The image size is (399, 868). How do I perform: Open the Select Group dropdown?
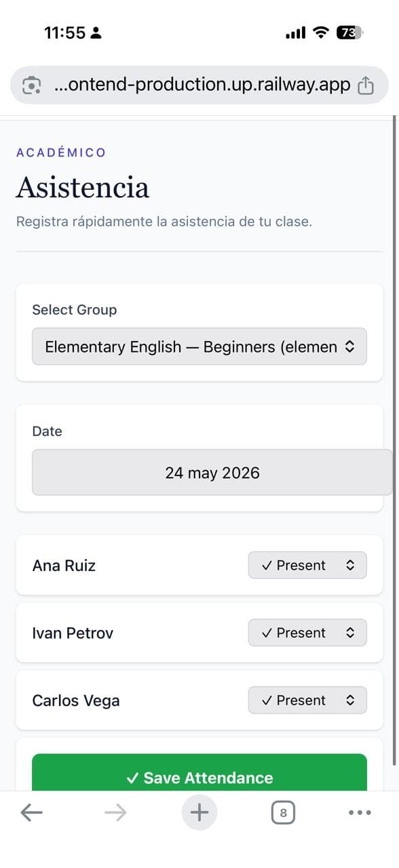click(x=199, y=347)
